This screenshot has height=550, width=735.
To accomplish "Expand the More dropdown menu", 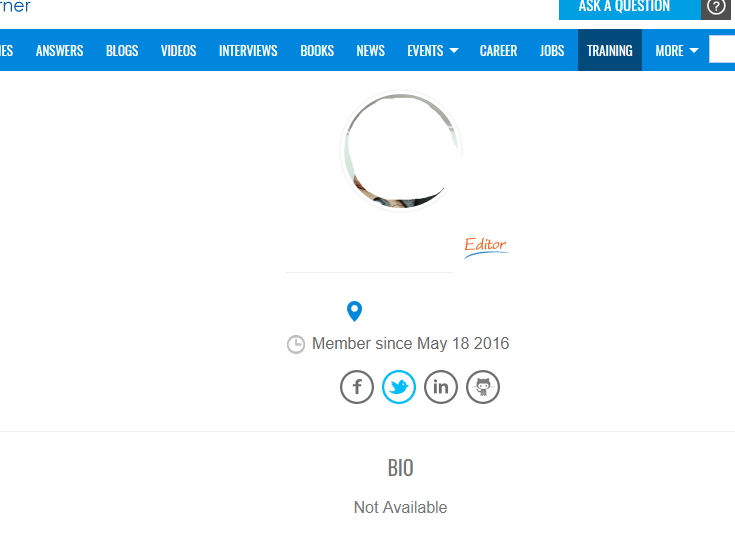I will (677, 51).
